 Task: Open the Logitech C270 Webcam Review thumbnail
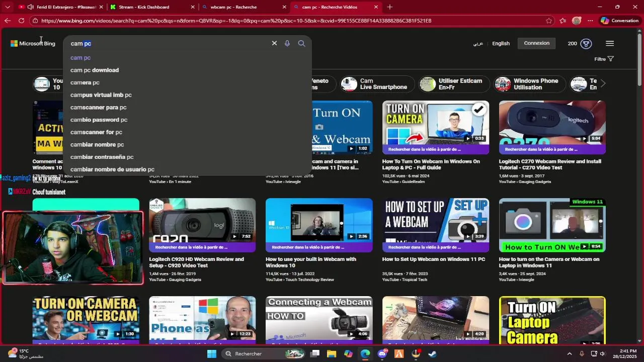click(552, 127)
